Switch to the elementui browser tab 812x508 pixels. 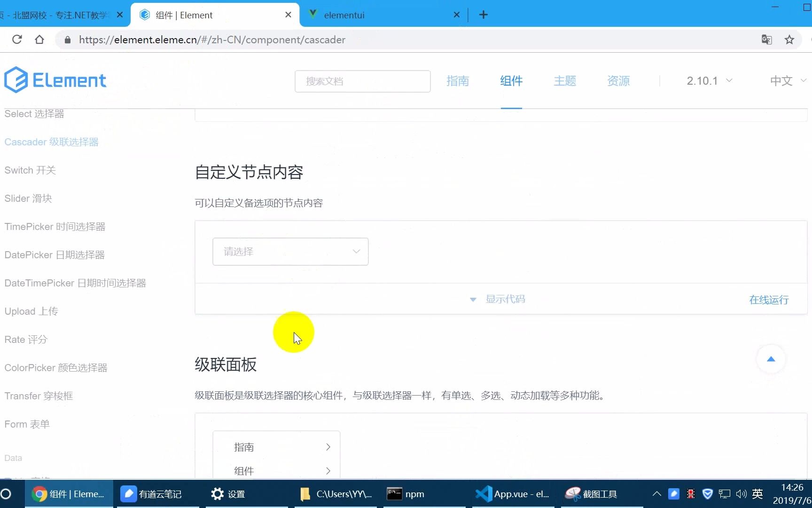383,15
